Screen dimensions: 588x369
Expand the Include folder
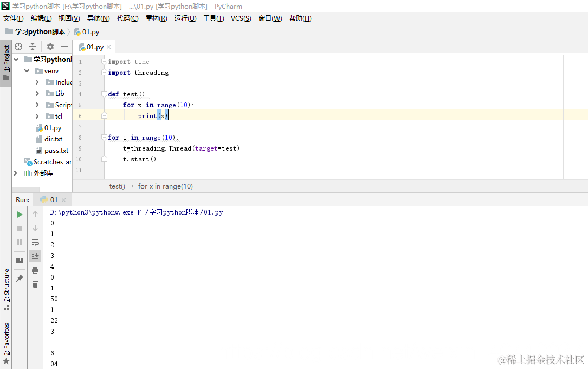(x=37, y=82)
